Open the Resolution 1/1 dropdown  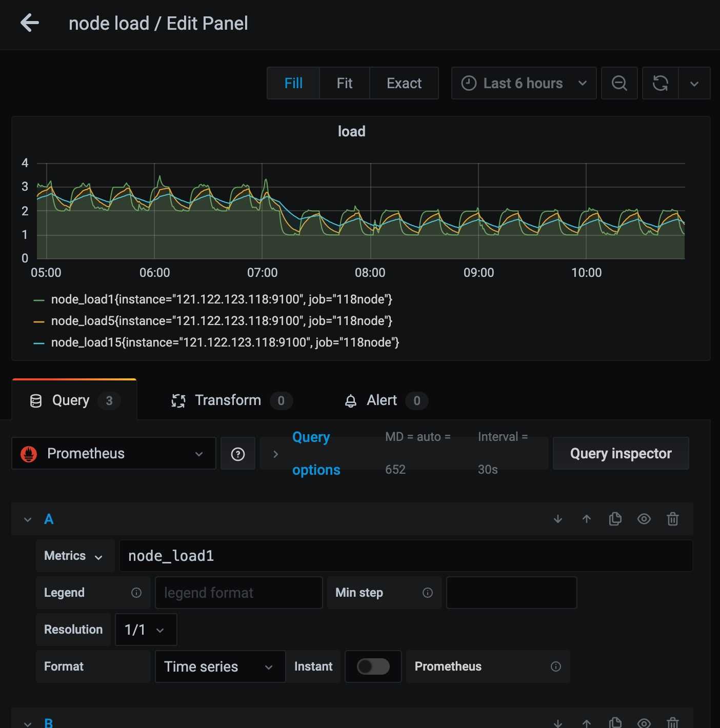pyautogui.click(x=146, y=630)
